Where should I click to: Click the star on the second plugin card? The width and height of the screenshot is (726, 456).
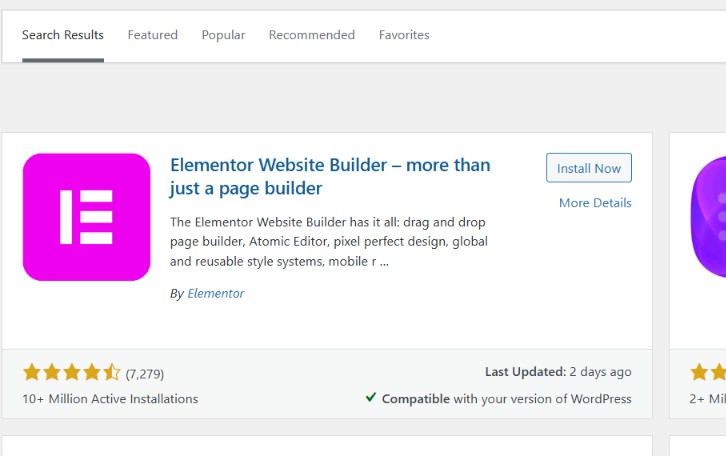699,372
